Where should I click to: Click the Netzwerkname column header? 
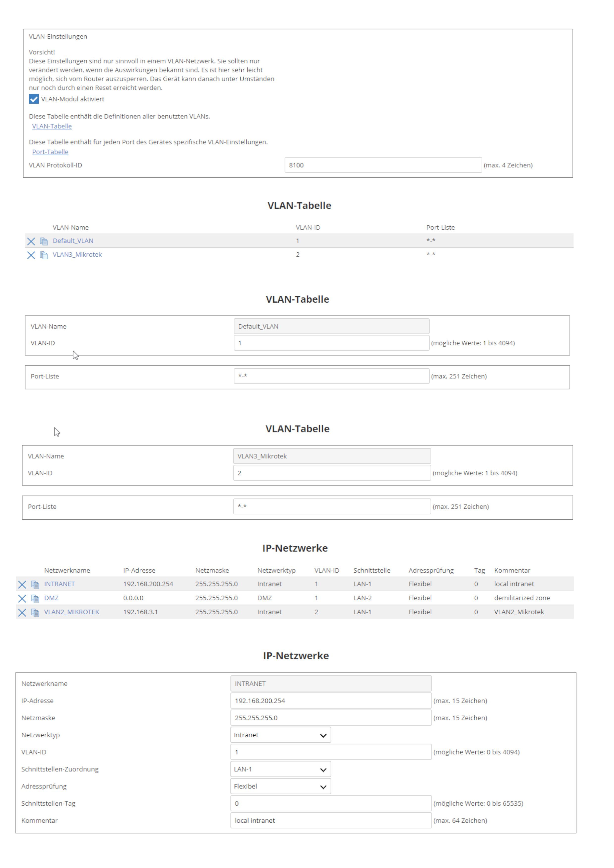pos(67,571)
